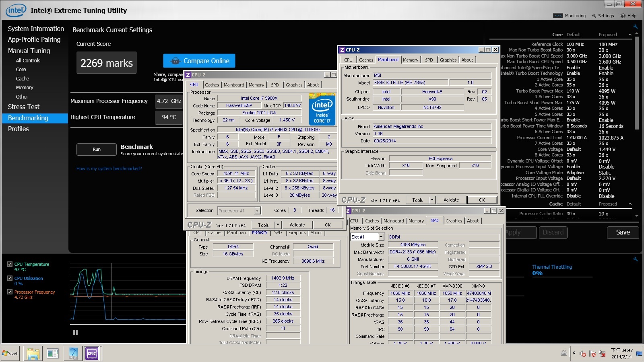
Task: Open Windows Explorer from the taskbar
Action: click(x=33, y=354)
